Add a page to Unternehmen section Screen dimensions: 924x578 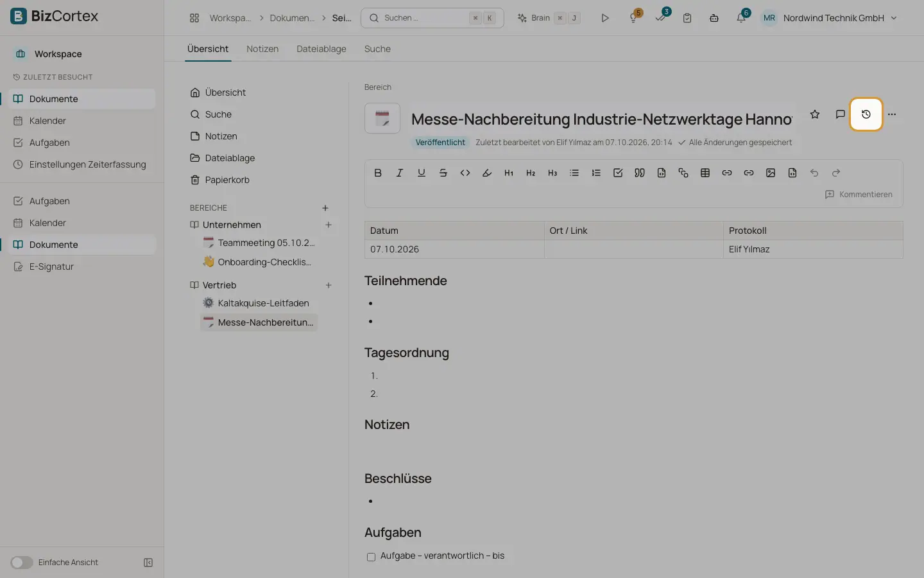[x=329, y=225]
